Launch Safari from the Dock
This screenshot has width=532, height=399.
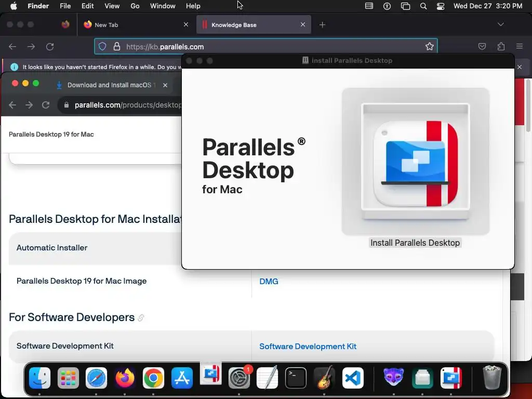point(96,378)
